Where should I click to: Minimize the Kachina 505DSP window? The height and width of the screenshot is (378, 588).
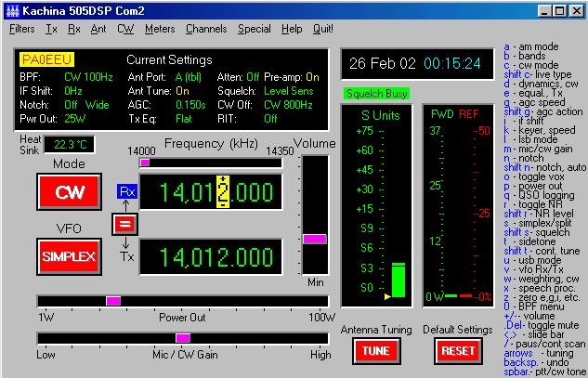coord(544,11)
